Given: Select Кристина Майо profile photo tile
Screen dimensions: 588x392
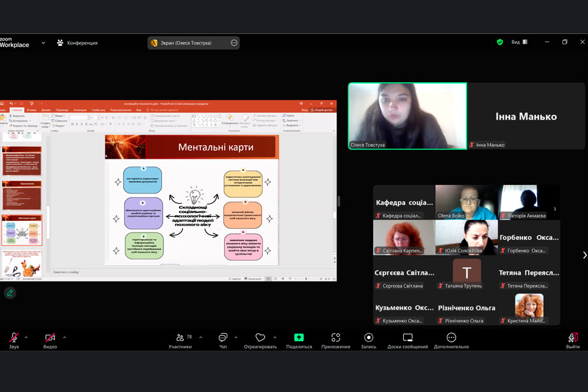Looking at the screenshot, I should [x=529, y=308].
